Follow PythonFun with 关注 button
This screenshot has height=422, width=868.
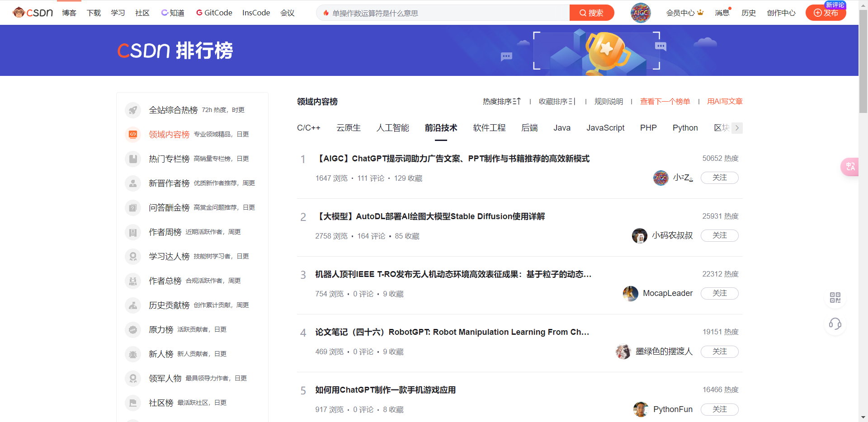(720, 409)
